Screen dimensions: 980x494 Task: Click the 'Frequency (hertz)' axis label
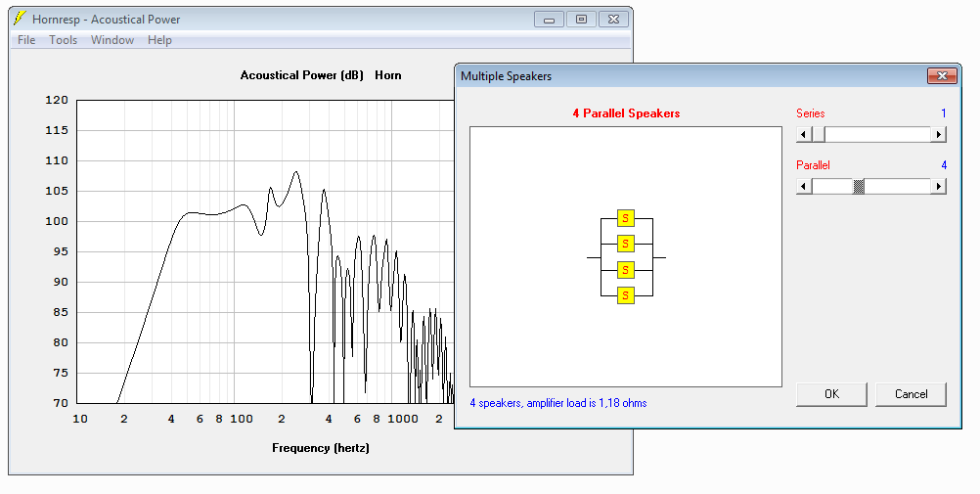coord(321,448)
